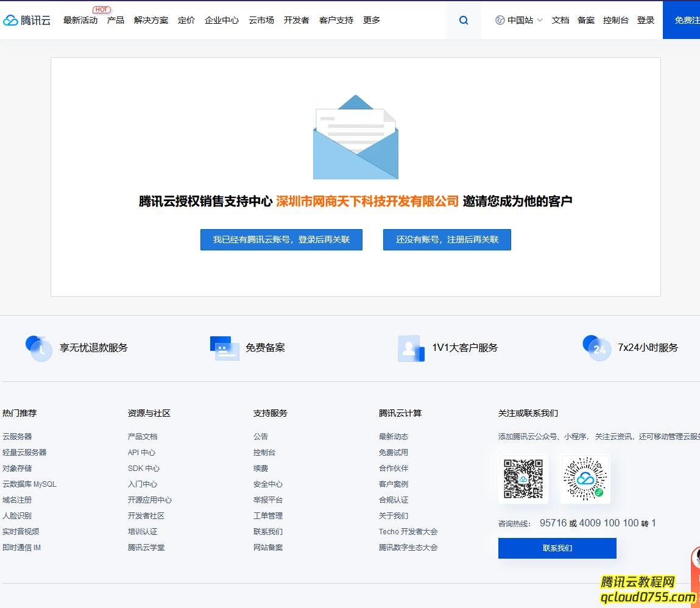Screen dimensions: 700x608
Task: Click the 7x24小时服务 icon
Action: pos(596,348)
